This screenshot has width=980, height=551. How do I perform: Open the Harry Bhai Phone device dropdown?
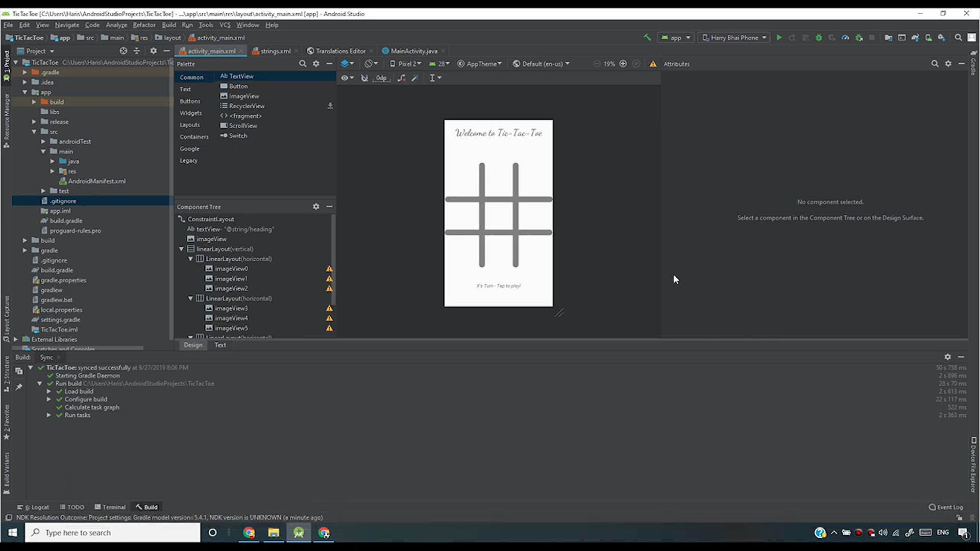pos(734,37)
